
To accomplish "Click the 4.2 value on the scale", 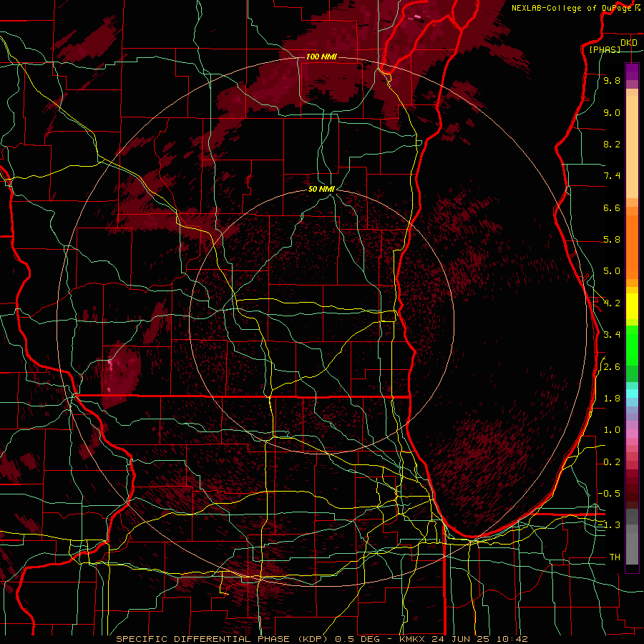I will [x=612, y=303].
